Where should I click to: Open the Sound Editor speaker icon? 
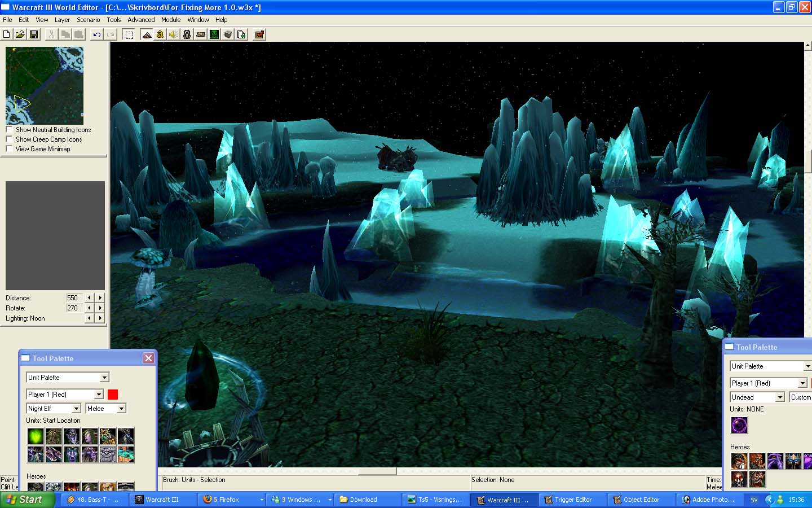[174, 34]
